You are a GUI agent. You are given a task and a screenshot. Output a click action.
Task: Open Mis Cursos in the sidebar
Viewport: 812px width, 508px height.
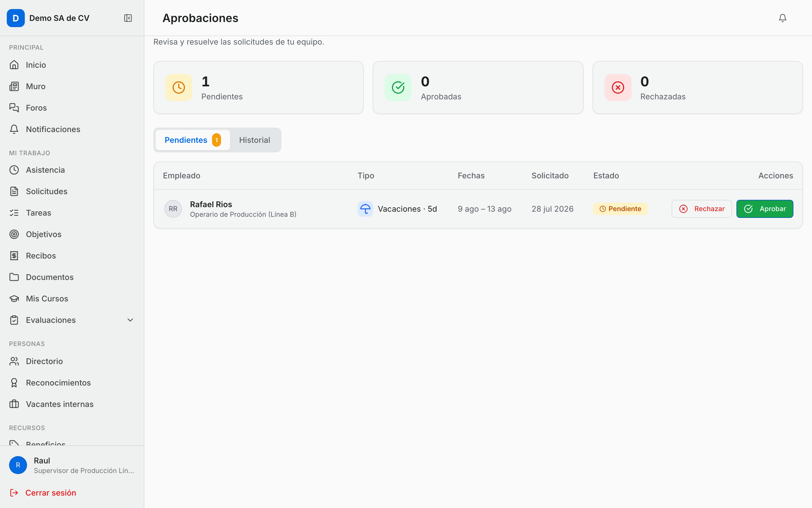pyautogui.click(x=72, y=299)
